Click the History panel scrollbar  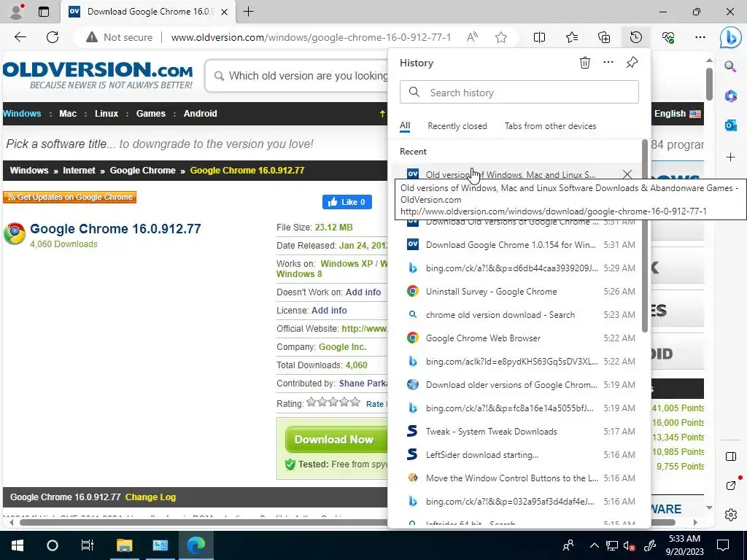[645, 236]
